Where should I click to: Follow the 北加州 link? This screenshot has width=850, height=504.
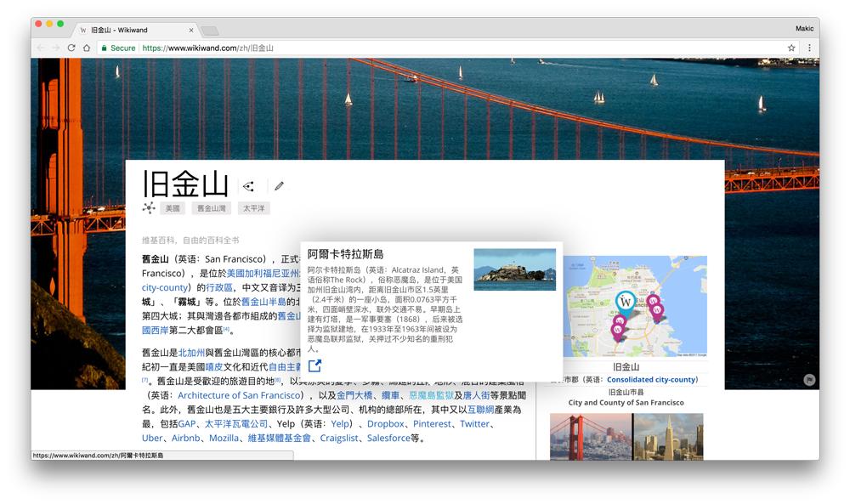(x=191, y=352)
